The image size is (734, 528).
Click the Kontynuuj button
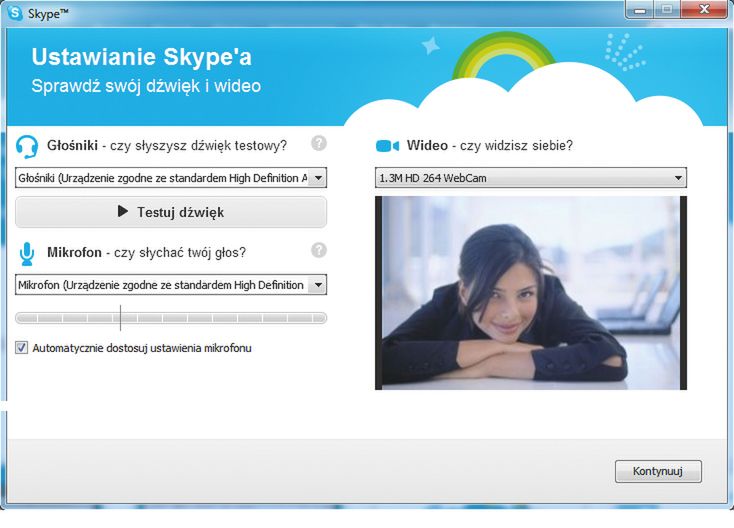658,471
